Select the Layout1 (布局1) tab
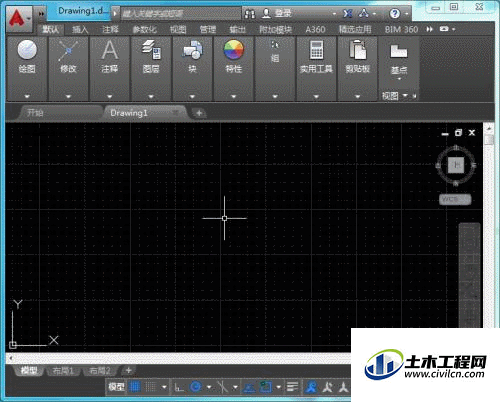The width and height of the screenshot is (500, 402). click(63, 370)
